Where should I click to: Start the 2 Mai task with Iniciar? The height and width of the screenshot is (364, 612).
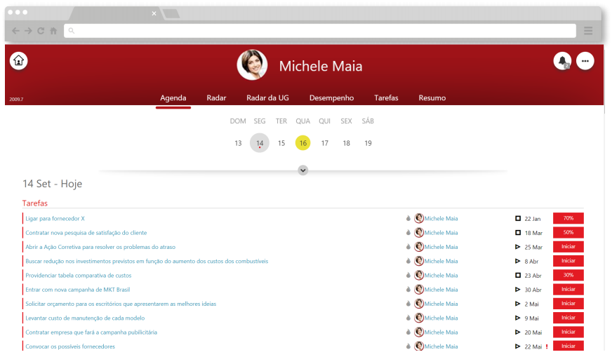point(568,304)
